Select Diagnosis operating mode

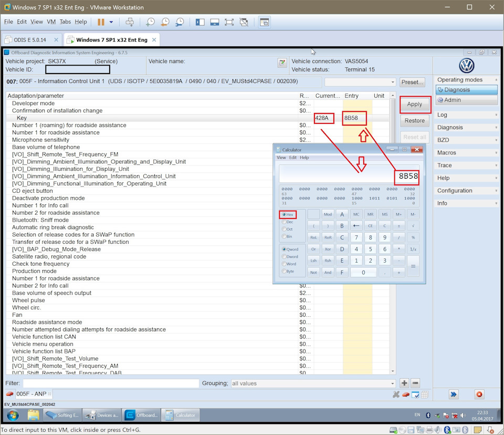pyautogui.click(x=466, y=90)
